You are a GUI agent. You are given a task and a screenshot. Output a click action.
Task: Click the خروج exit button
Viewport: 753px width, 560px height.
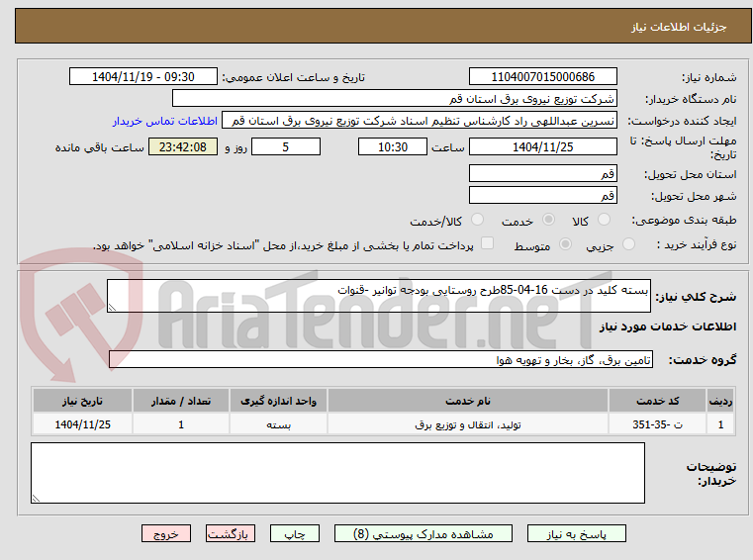pyautogui.click(x=165, y=533)
